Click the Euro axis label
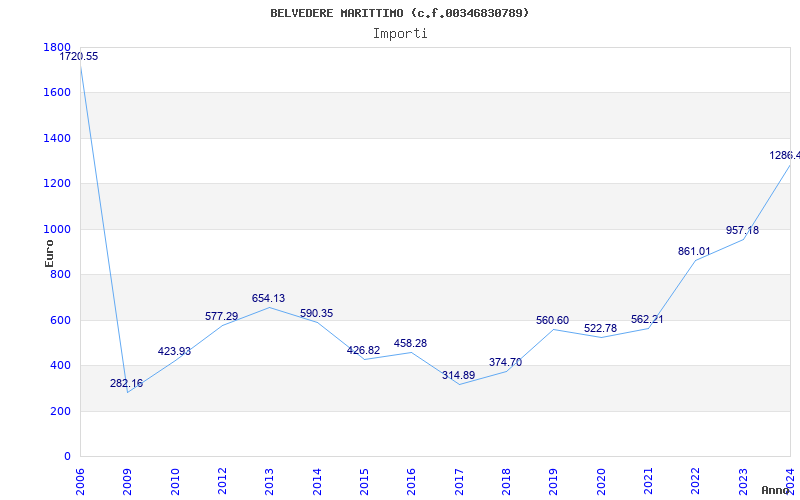 [x=49, y=254]
